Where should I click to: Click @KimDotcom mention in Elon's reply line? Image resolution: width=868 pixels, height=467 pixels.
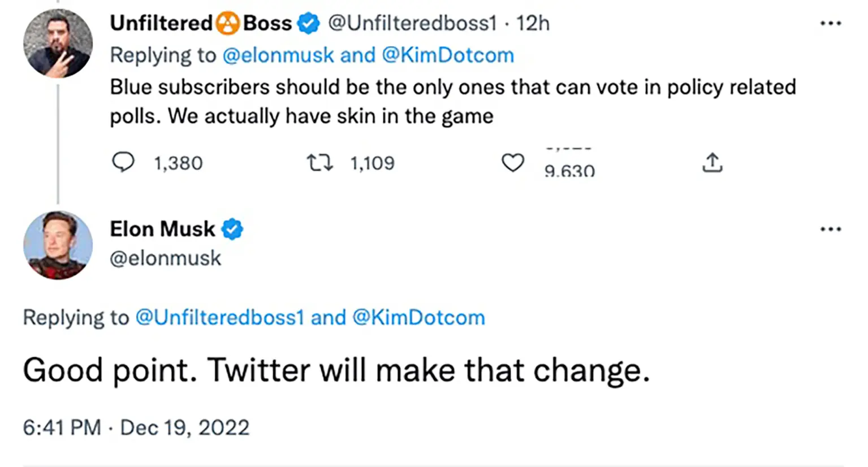coord(418,318)
